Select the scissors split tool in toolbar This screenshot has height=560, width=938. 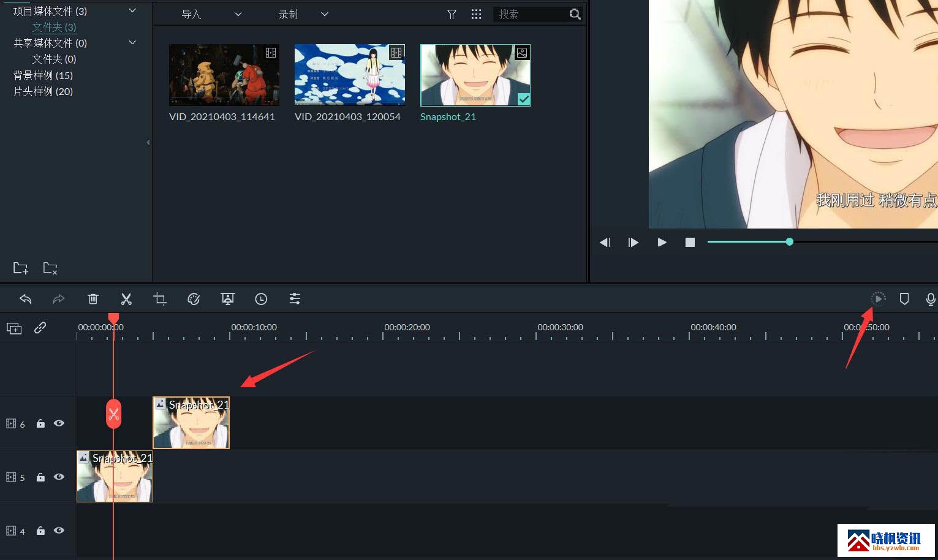[126, 299]
